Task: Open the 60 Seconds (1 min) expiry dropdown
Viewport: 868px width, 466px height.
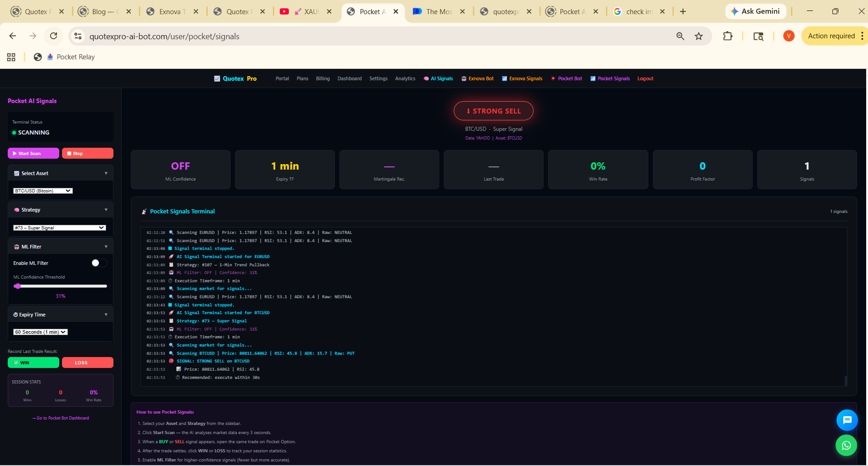Action: pos(41,332)
